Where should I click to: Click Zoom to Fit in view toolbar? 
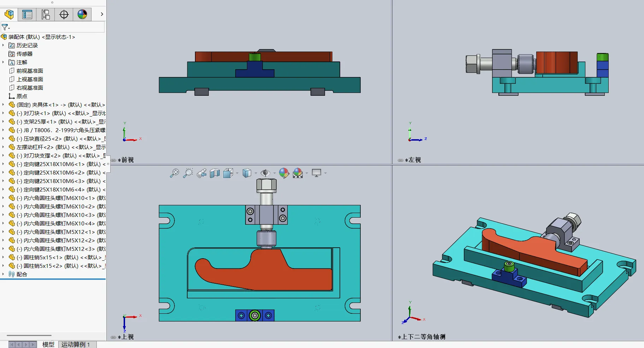(175, 173)
